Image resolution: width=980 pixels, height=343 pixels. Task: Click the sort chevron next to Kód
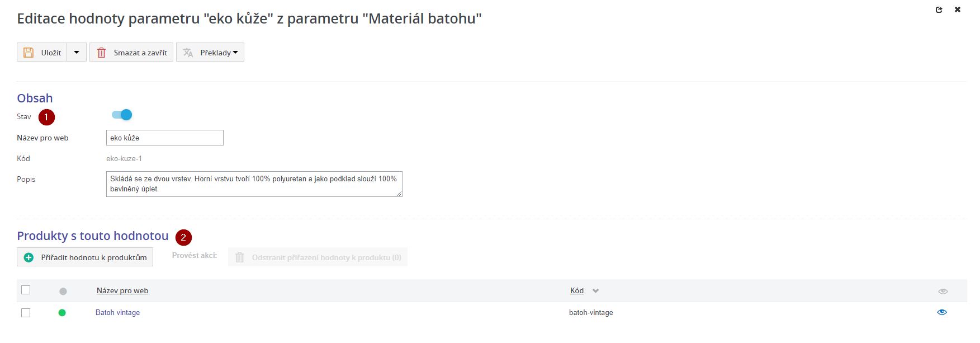[596, 291]
